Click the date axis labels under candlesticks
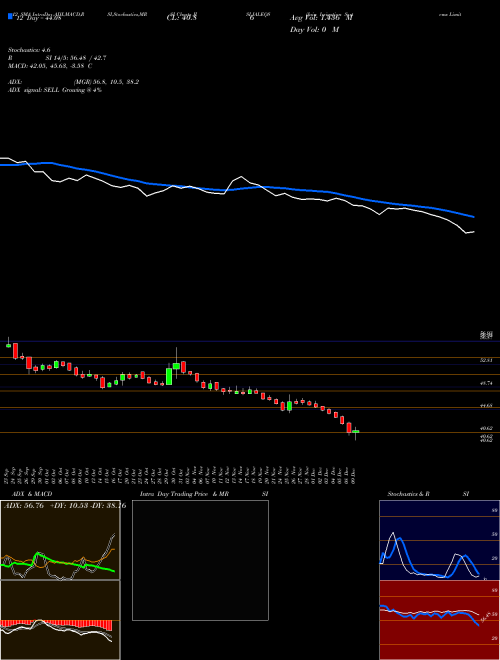 click(180, 475)
